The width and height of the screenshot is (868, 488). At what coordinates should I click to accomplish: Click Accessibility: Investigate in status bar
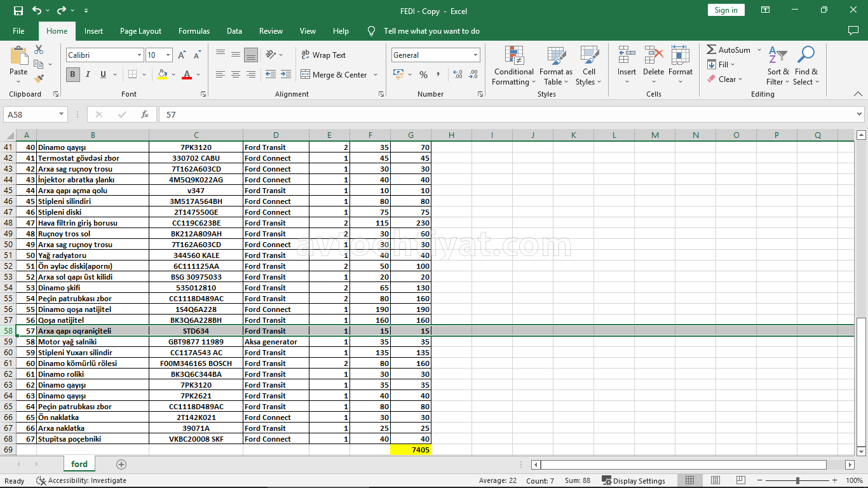[x=81, y=481]
